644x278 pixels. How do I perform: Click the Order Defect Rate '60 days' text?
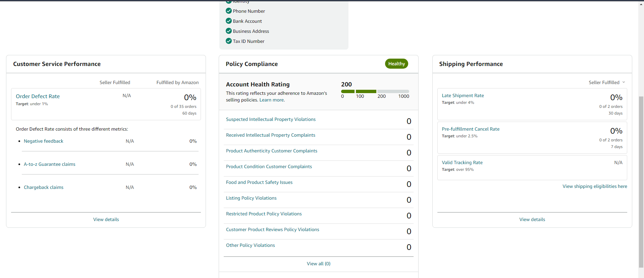pyautogui.click(x=190, y=113)
